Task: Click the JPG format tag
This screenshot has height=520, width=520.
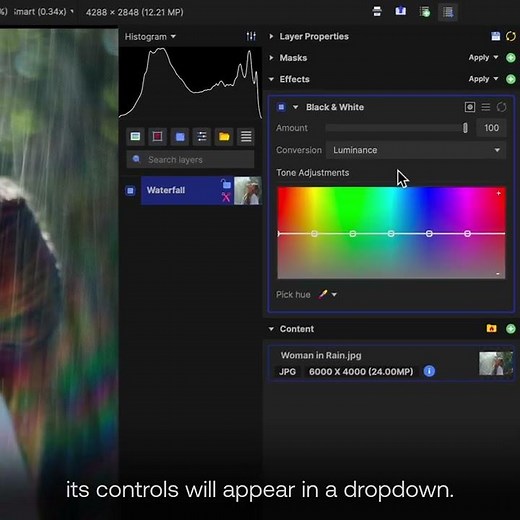Action: tap(287, 371)
